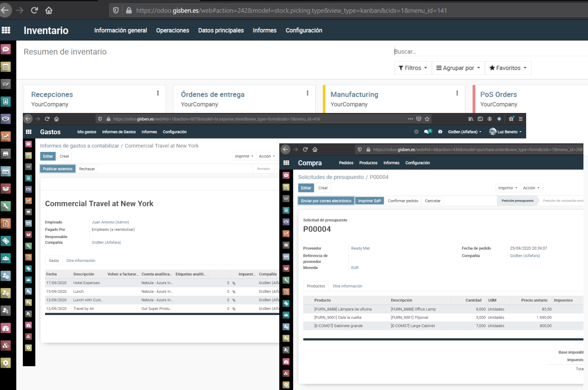Click the Confirmar pedido button
The height and width of the screenshot is (390, 588).
(x=403, y=201)
